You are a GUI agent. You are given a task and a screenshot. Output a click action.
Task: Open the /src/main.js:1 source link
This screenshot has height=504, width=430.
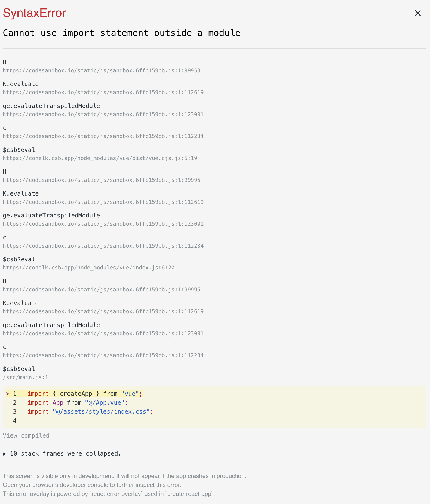point(25,377)
